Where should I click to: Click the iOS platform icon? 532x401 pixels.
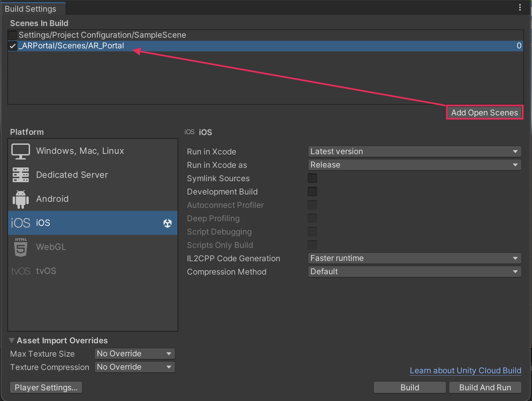coord(21,223)
